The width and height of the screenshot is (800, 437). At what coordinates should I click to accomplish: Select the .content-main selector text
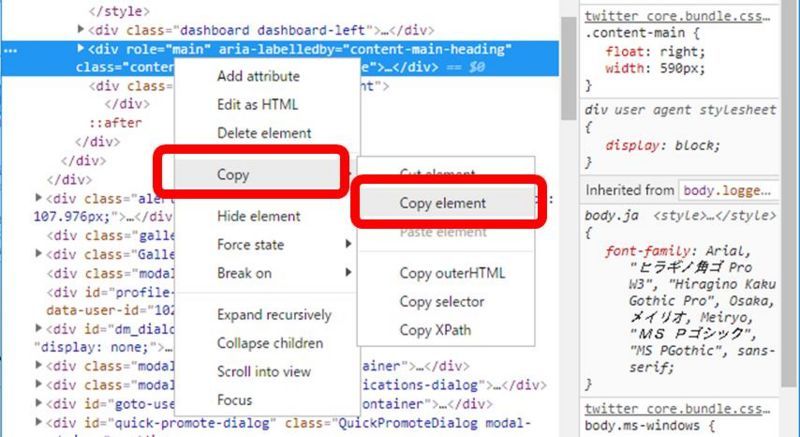(635, 33)
